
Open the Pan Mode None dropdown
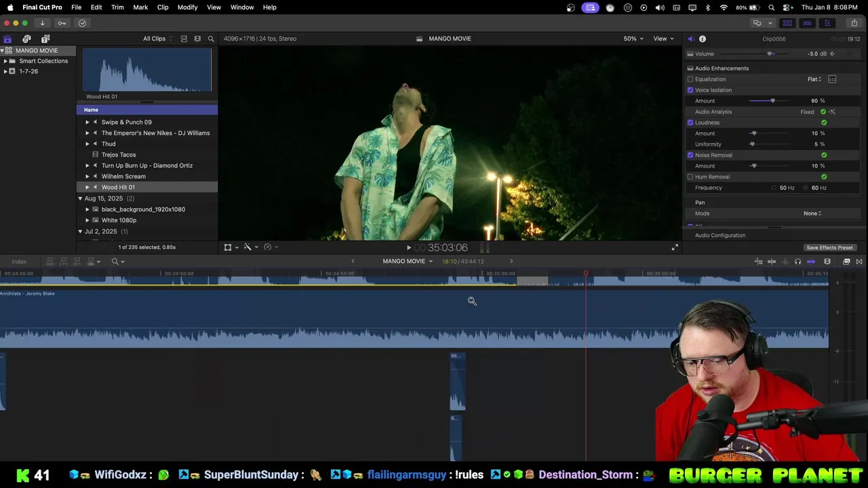pyautogui.click(x=812, y=213)
